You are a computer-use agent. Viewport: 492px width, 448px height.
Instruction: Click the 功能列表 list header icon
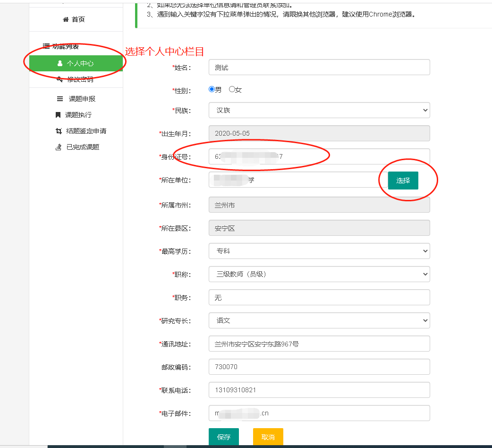pos(46,46)
